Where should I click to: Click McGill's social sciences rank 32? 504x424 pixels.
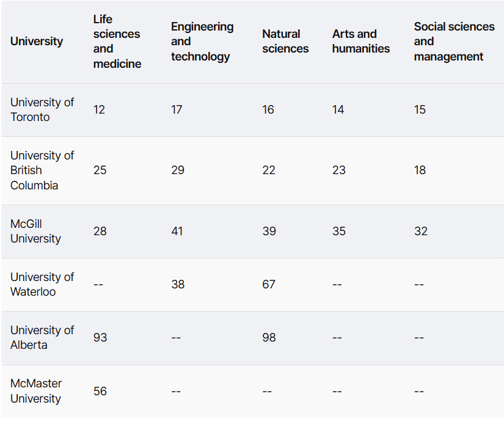[421, 232]
